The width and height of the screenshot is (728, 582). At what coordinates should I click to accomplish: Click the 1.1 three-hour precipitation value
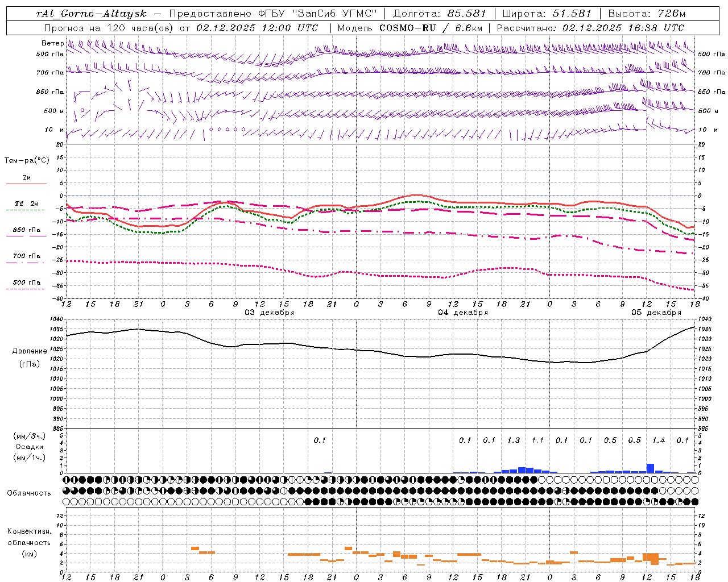tap(537, 440)
